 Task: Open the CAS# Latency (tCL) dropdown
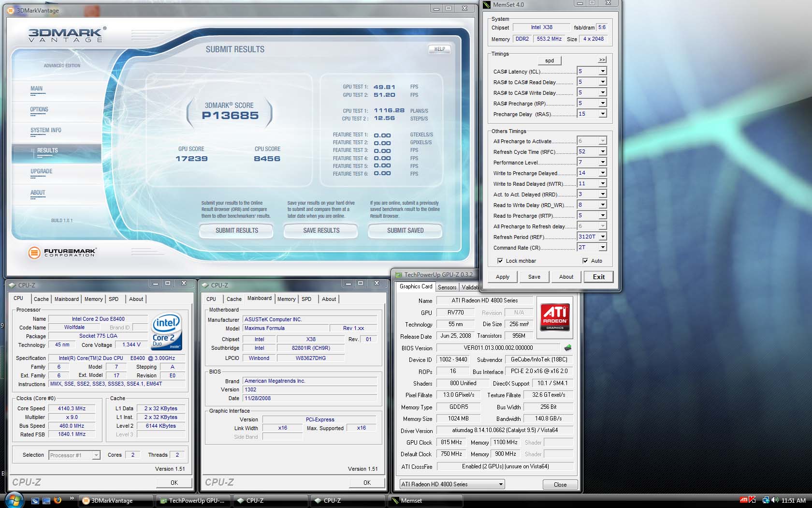click(603, 71)
